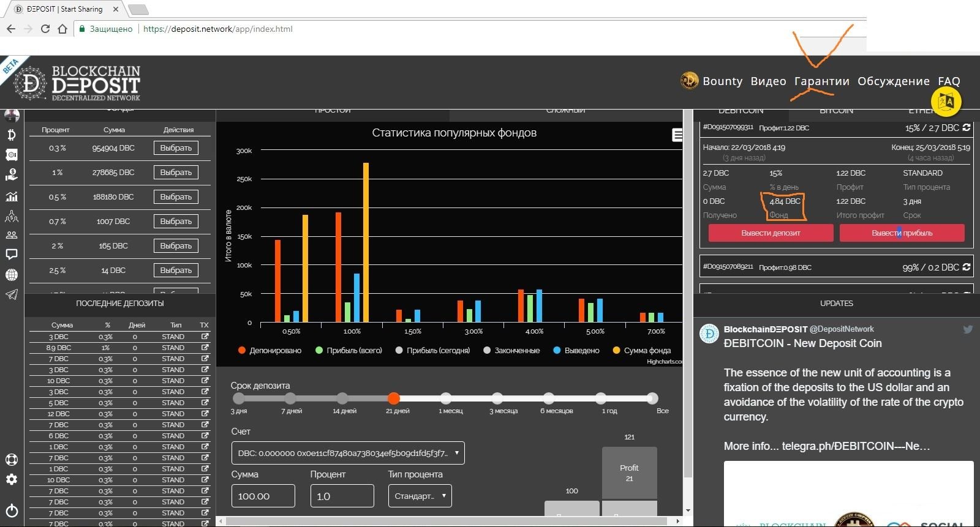Viewport: 980px width, 527px height.
Task: Refresh deposit #D091507089211
Action: pos(967,267)
